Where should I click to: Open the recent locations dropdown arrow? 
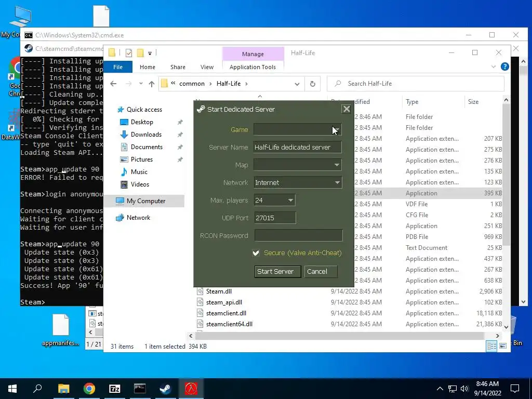click(141, 84)
